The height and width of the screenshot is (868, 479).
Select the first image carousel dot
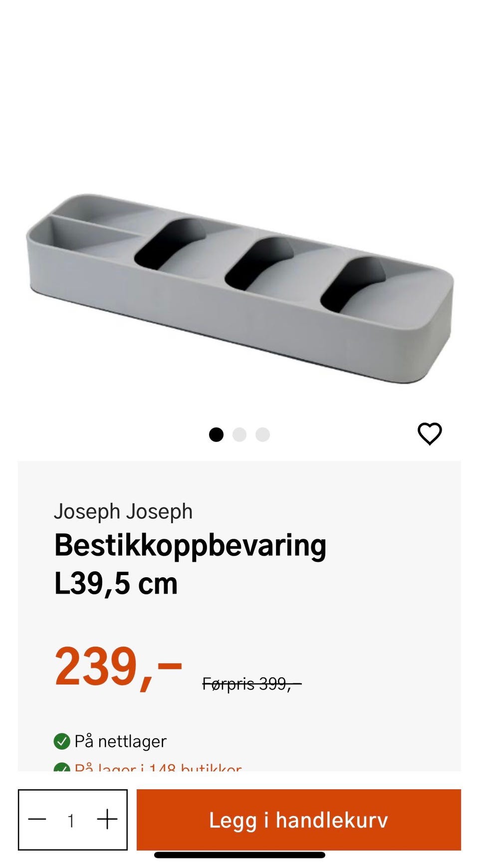coord(216,434)
